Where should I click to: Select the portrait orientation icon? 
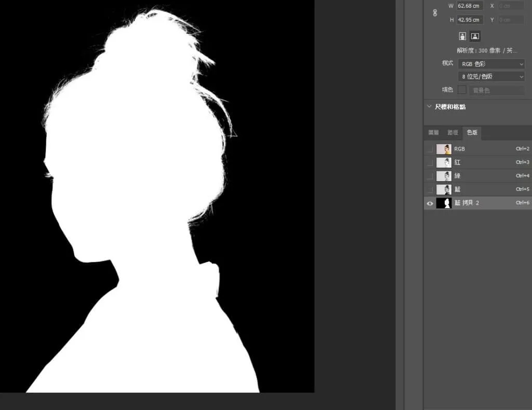click(462, 36)
